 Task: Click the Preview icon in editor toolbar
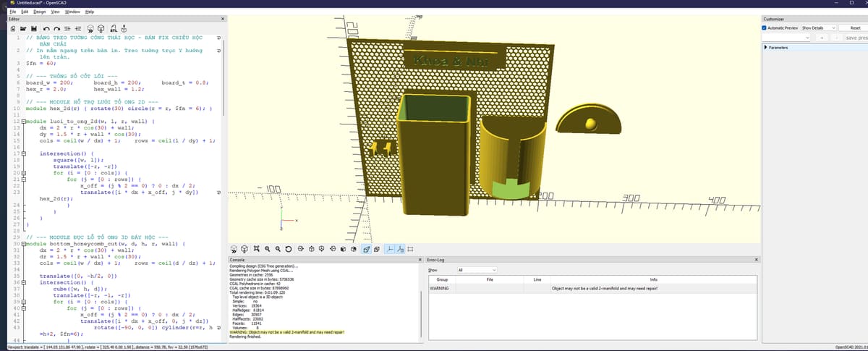[90, 28]
